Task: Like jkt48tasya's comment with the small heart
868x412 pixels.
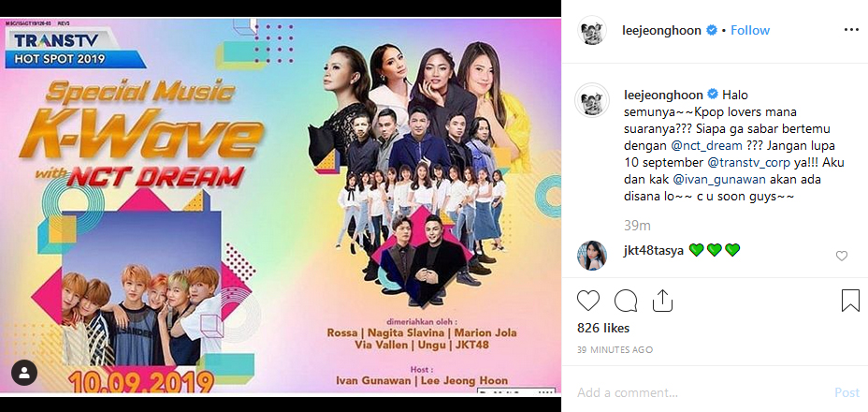Action: coord(842,256)
